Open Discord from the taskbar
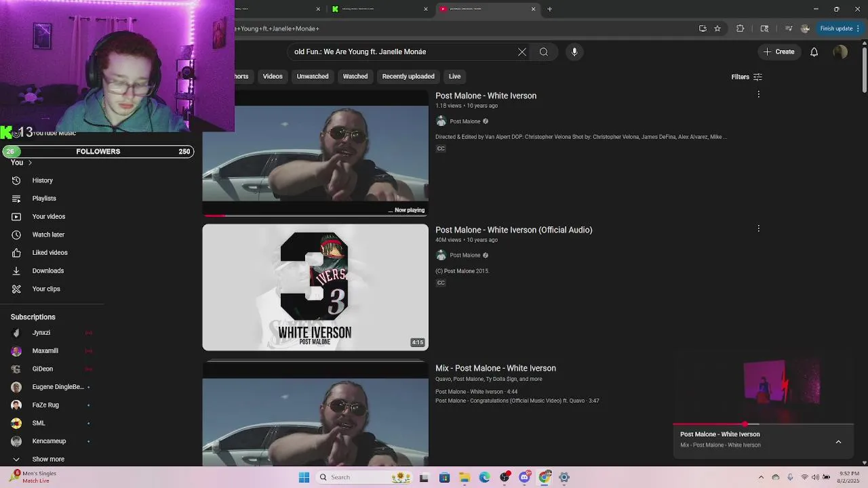 click(524, 477)
